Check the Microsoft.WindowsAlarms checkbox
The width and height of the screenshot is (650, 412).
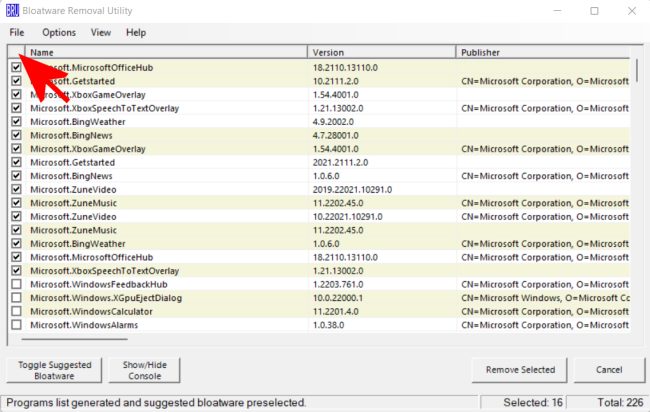click(x=16, y=325)
